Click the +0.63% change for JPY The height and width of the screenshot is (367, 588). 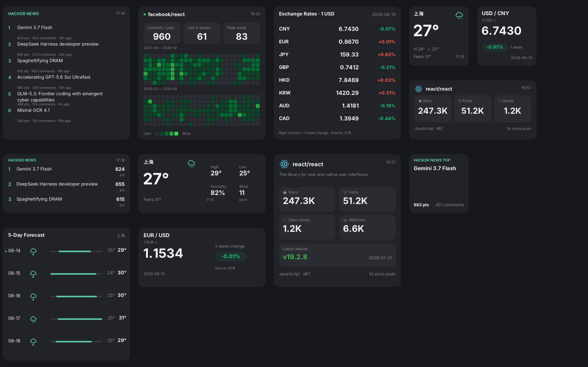click(386, 55)
